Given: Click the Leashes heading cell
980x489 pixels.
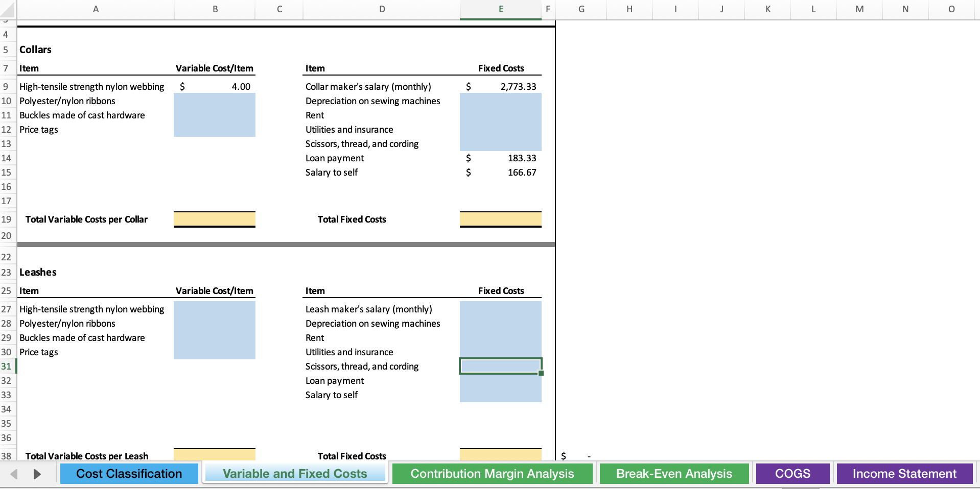Looking at the screenshot, I should pos(37,272).
